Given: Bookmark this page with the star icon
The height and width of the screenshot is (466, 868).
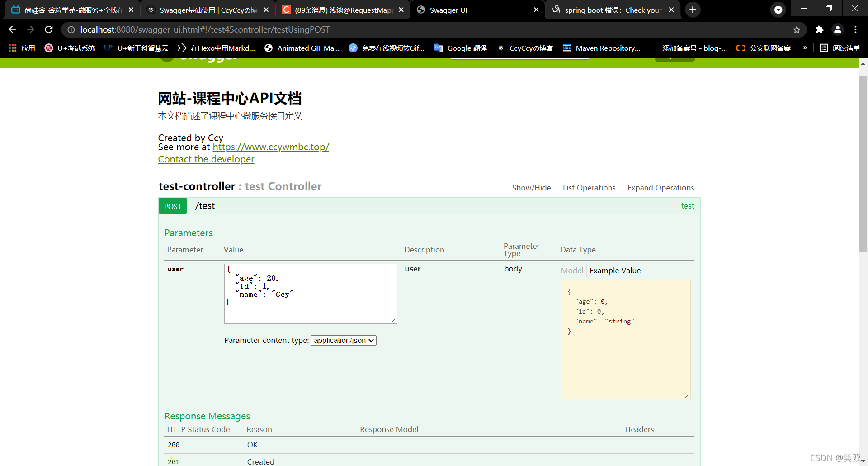Looking at the screenshot, I should [797, 29].
